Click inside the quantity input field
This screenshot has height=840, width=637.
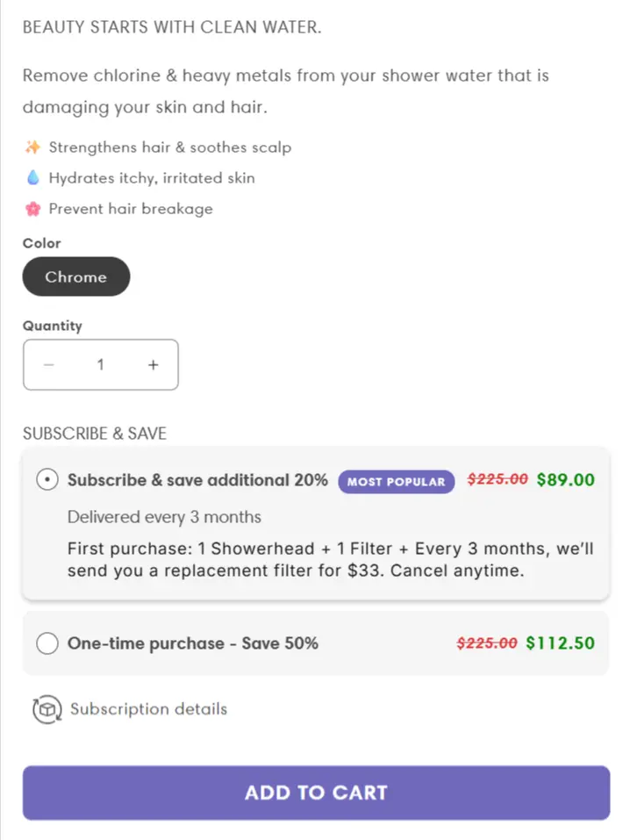tap(100, 364)
